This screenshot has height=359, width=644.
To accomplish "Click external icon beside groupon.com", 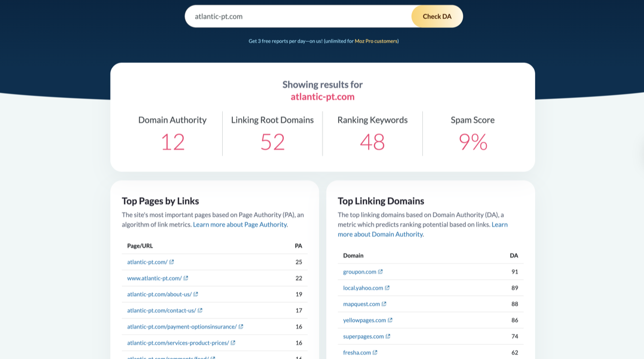I will [x=380, y=272].
